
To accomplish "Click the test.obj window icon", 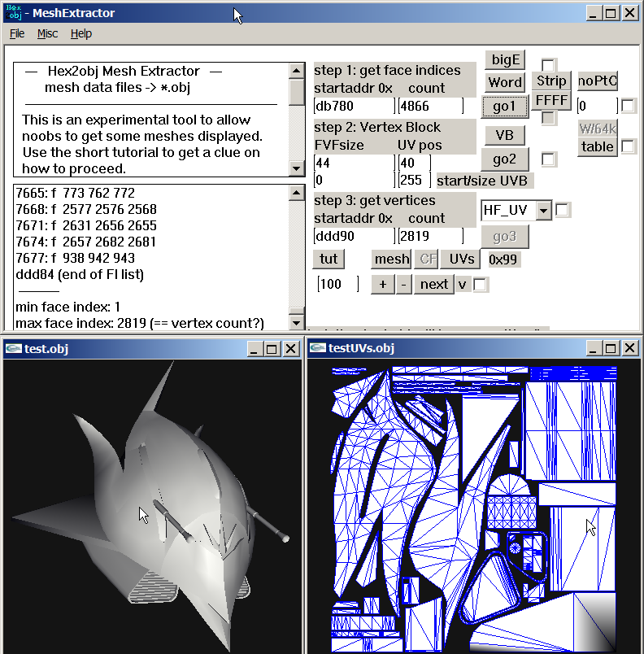I will (x=14, y=348).
